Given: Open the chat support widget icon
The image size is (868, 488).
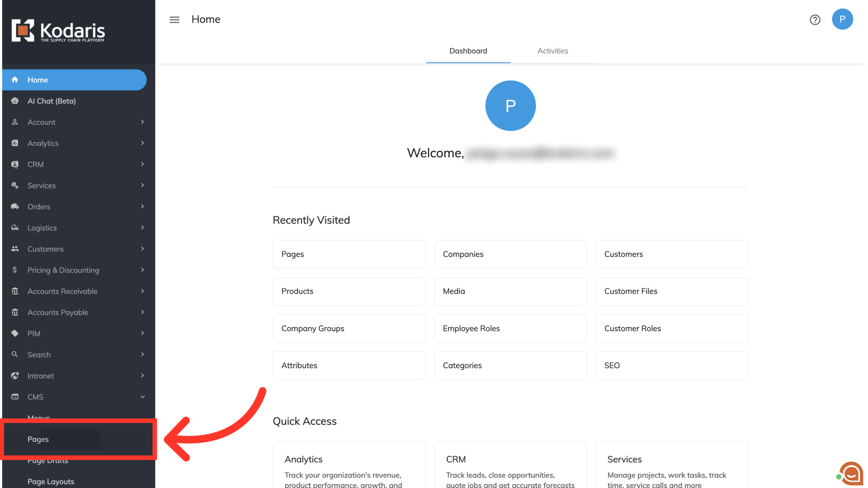Looking at the screenshot, I should [x=851, y=474].
